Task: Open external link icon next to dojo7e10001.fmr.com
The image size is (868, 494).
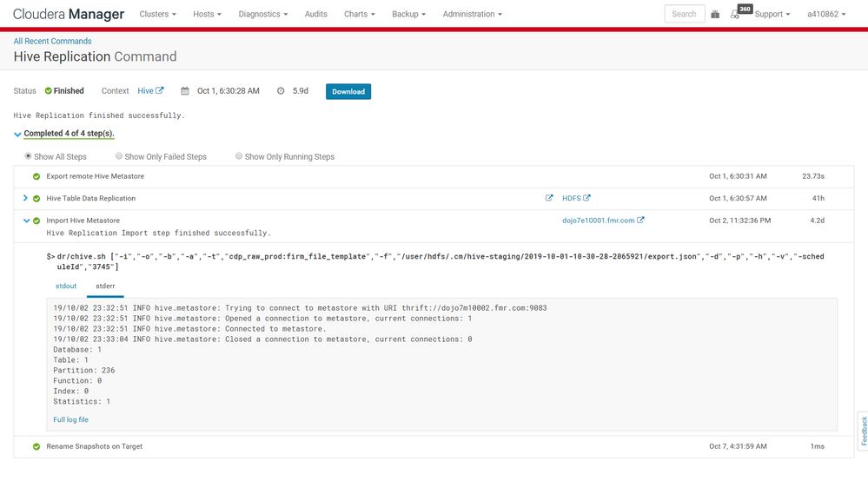Action: click(640, 220)
